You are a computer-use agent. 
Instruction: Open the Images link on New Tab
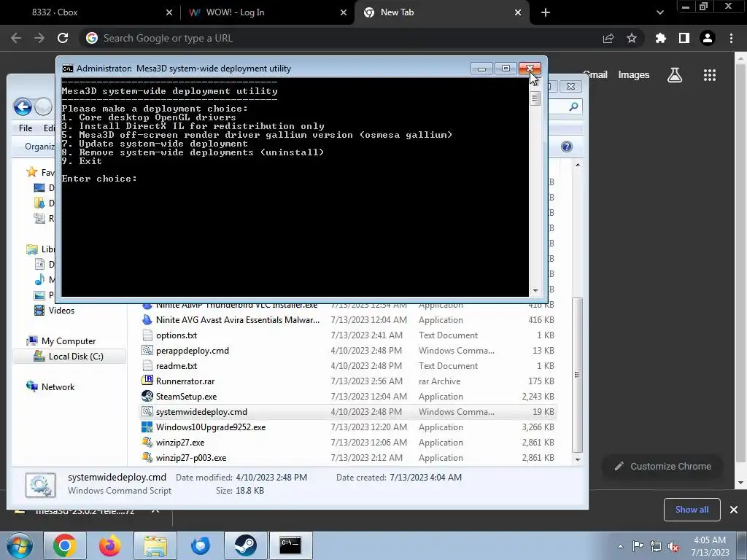(x=634, y=75)
